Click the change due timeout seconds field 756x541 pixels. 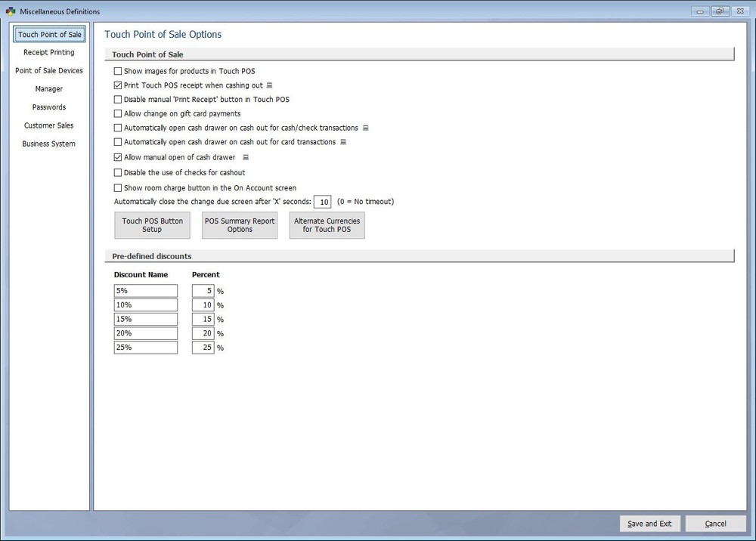[x=322, y=202]
